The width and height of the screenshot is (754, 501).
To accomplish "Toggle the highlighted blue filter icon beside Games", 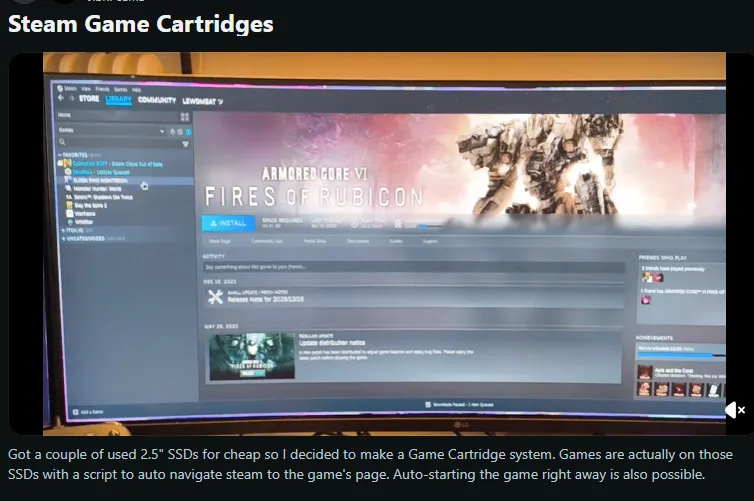I will pos(188,132).
